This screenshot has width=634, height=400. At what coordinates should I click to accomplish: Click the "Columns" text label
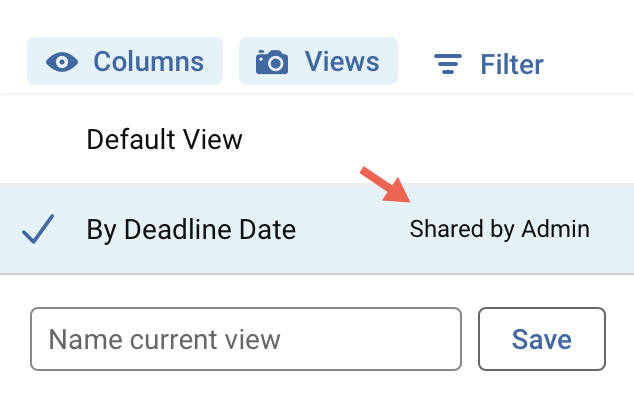click(149, 62)
